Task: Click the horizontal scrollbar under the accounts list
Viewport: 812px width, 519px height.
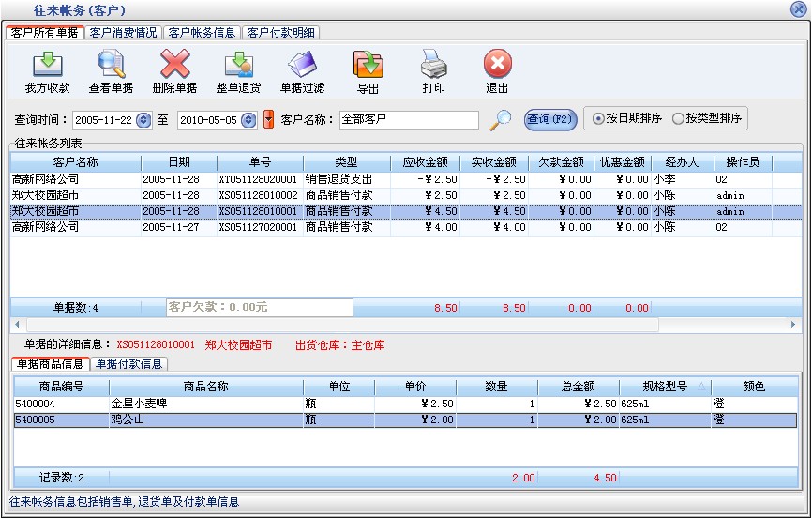Action: click(x=403, y=325)
